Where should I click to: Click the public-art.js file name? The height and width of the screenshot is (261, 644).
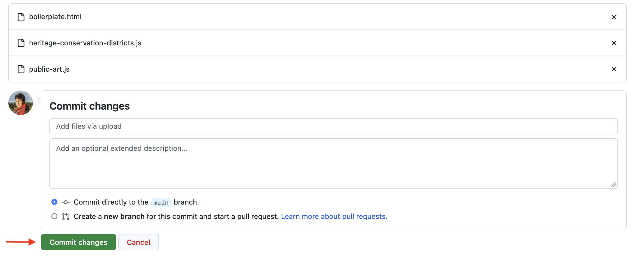[49, 69]
